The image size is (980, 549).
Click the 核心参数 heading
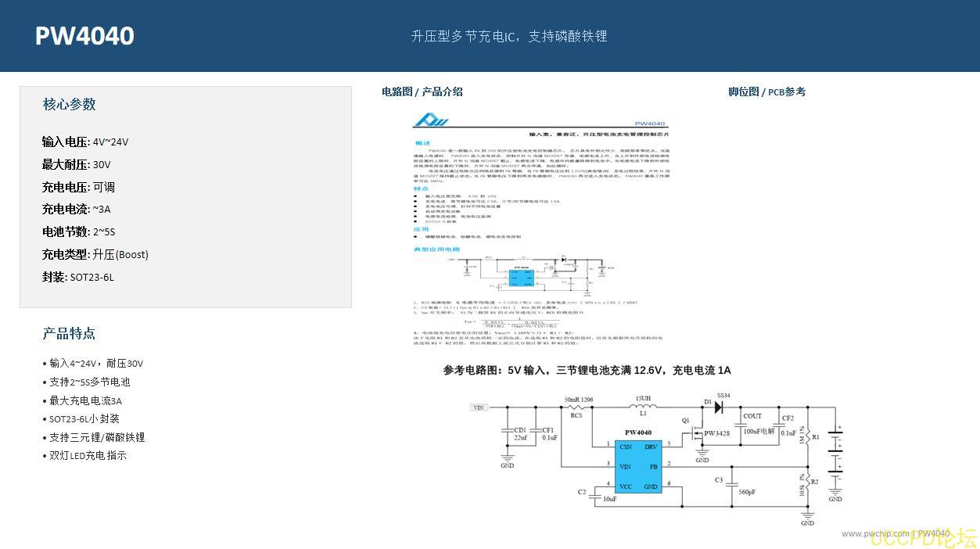[70, 104]
